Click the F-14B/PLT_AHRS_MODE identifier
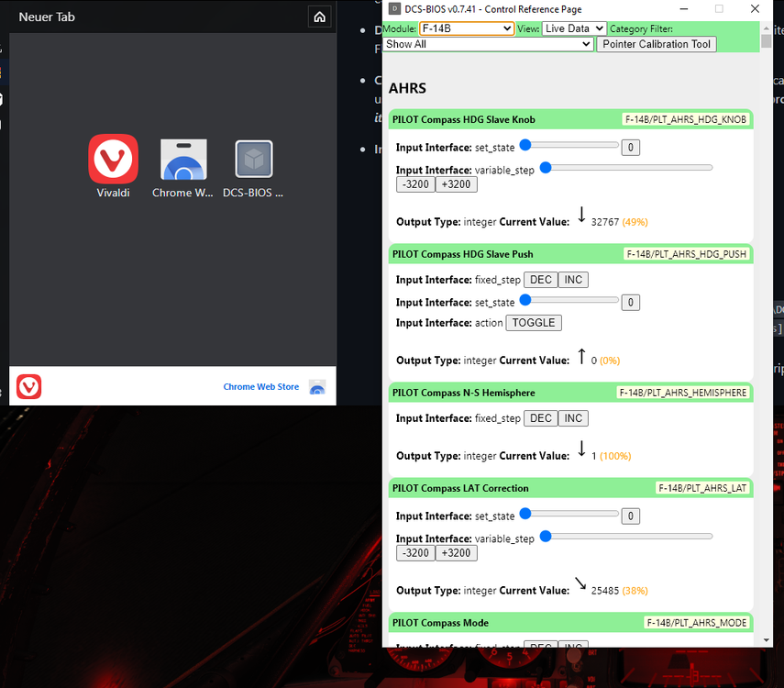This screenshot has width=784, height=688. (697, 623)
